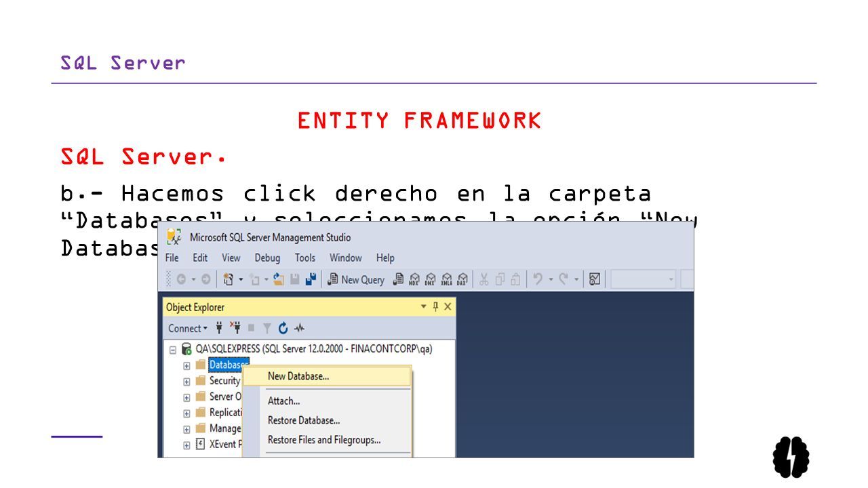This screenshot has height=488, width=868.
Task: Open a Database Engine Query icon
Action: [398, 279]
